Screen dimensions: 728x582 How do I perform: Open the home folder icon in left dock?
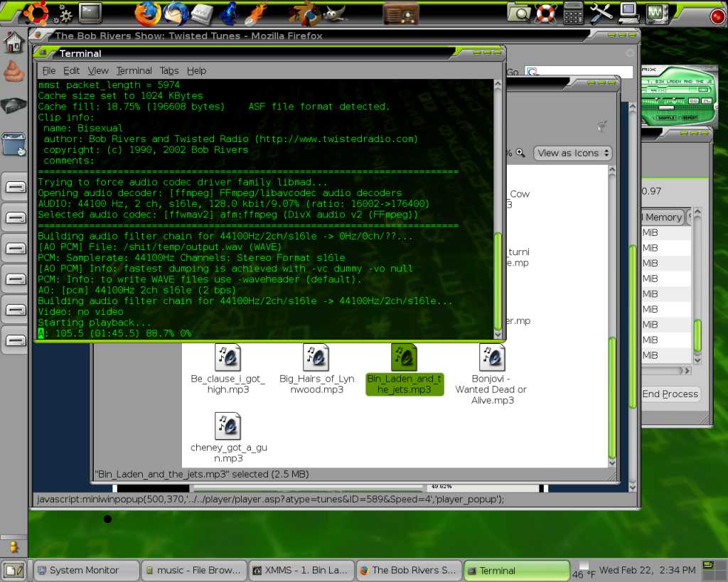pyautogui.click(x=14, y=41)
